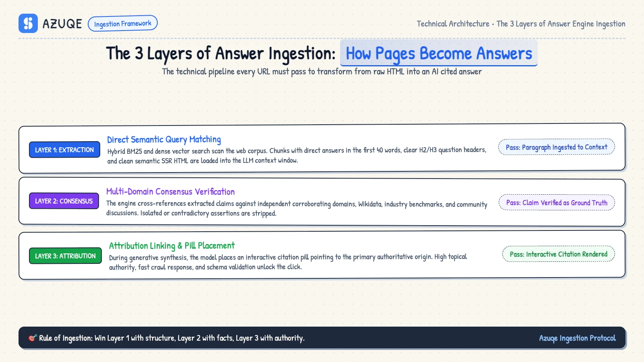This screenshot has width=644, height=362.
Task: Click the Azuqe Ingestion Protocol link
Action: [x=577, y=338]
